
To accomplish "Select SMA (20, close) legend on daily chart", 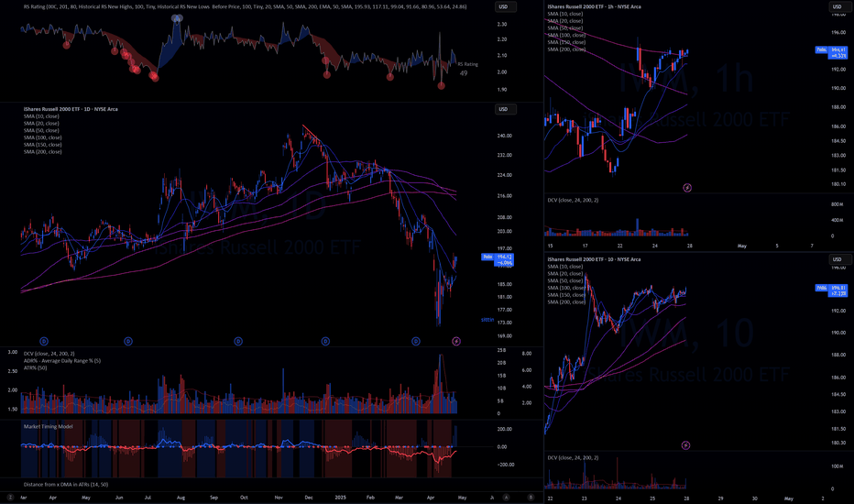I will point(41,123).
